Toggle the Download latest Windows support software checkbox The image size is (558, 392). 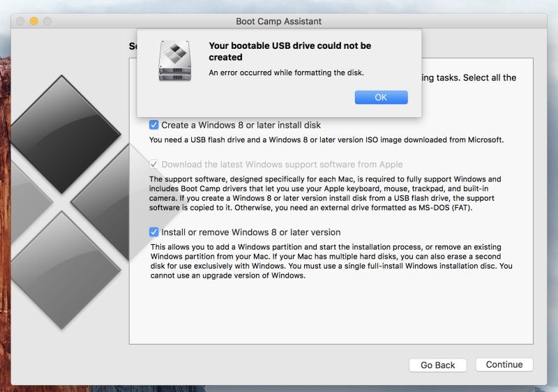[x=153, y=165]
